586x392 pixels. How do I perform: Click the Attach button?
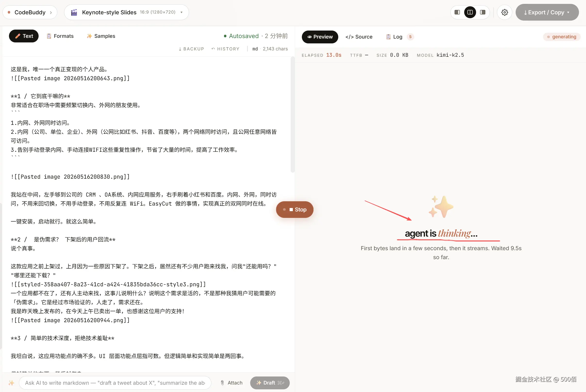point(231,383)
